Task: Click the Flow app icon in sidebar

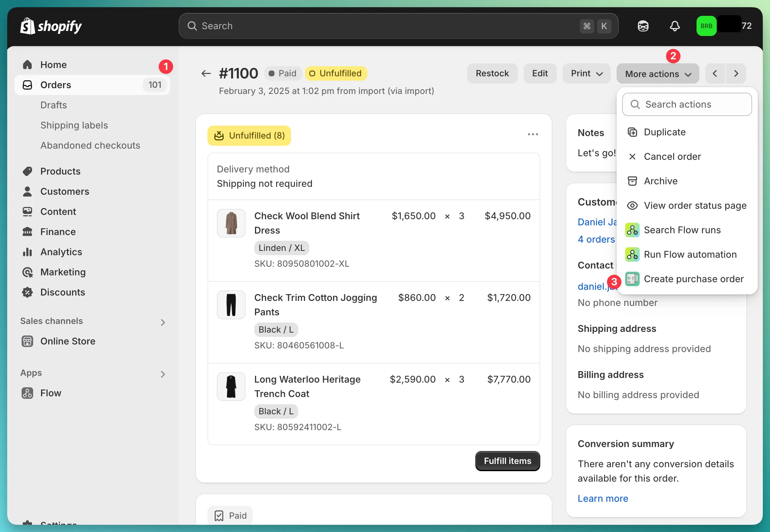Action: (x=27, y=393)
